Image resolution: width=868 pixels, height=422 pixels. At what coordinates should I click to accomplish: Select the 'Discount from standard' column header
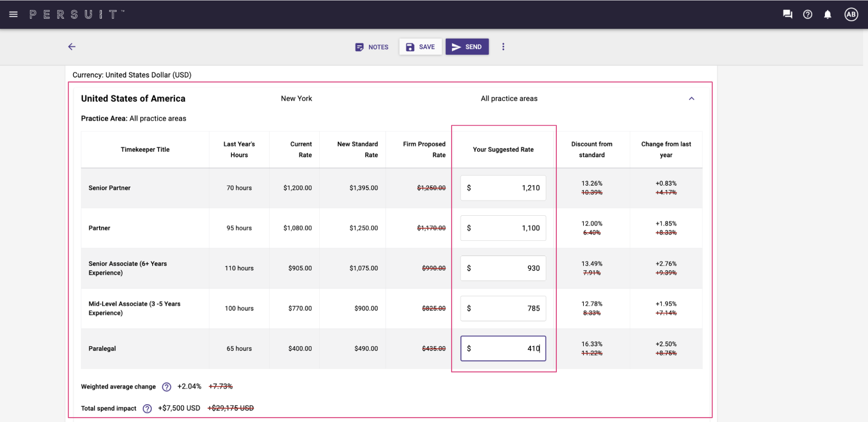[592, 149]
